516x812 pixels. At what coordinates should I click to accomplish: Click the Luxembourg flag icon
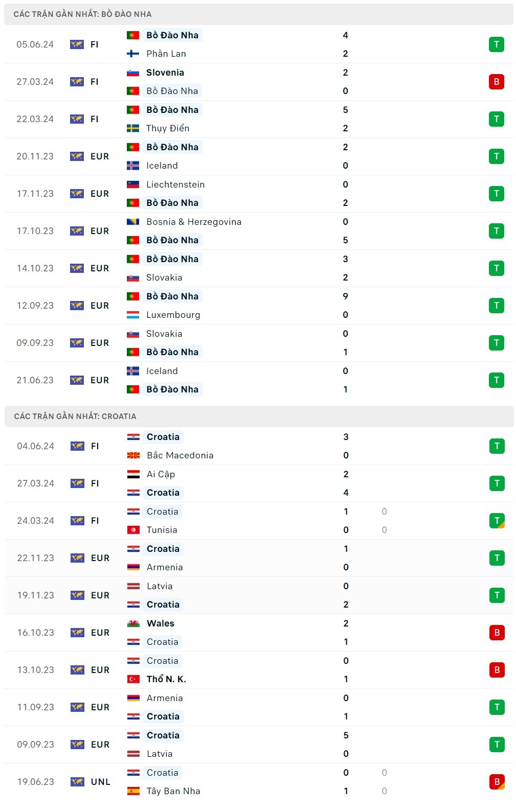133,315
